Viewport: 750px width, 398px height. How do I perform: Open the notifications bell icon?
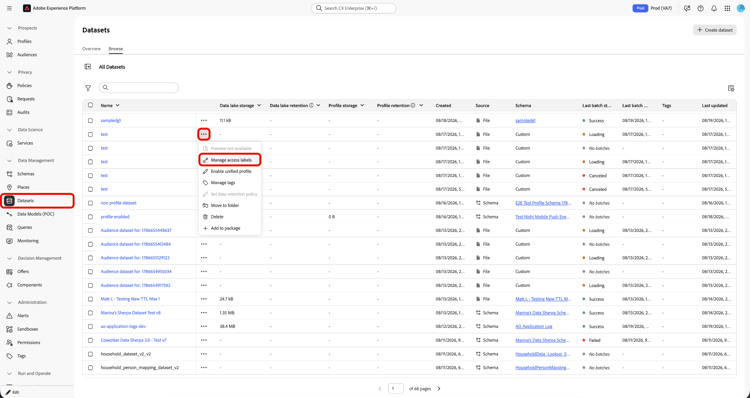pyautogui.click(x=714, y=8)
